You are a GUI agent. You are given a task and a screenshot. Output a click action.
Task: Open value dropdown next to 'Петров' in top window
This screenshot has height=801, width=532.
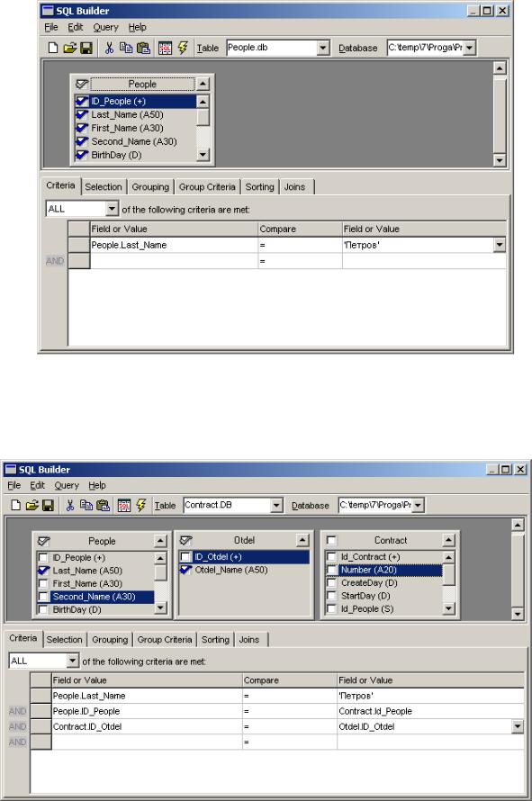pos(500,245)
